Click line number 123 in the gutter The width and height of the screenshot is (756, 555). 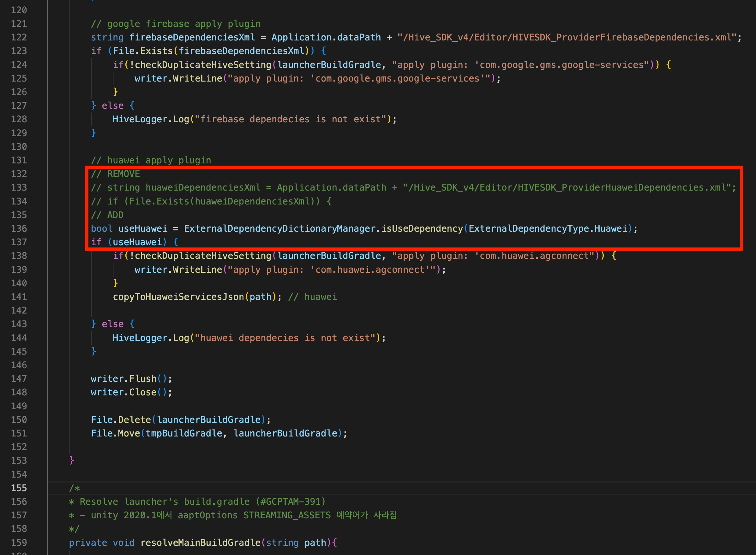pyautogui.click(x=19, y=51)
